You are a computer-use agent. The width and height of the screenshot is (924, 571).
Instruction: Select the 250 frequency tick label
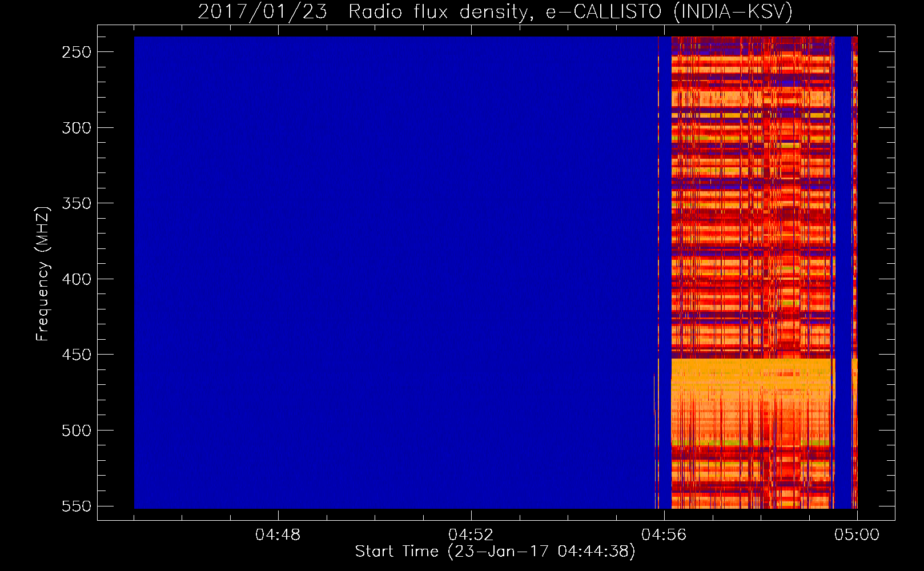coord(77,52)
